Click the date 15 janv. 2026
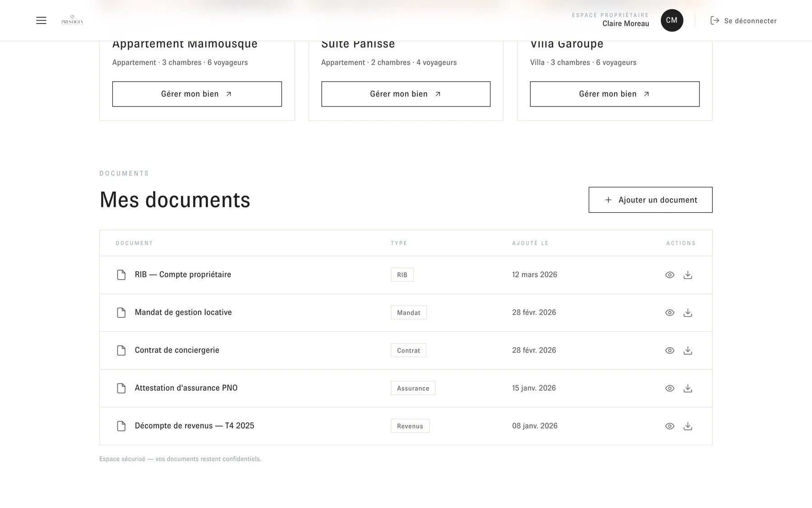The image size is (812, 508). click(534, 388)
